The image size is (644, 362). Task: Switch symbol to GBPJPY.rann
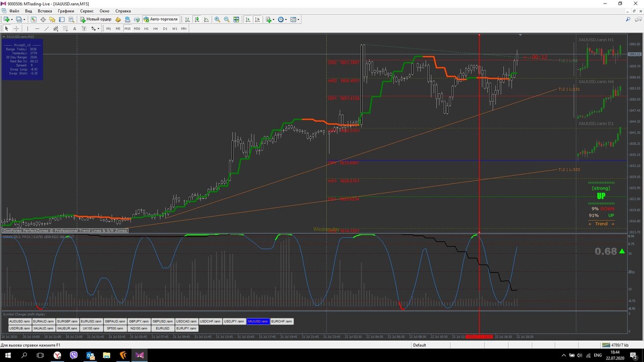click(139, 322)
